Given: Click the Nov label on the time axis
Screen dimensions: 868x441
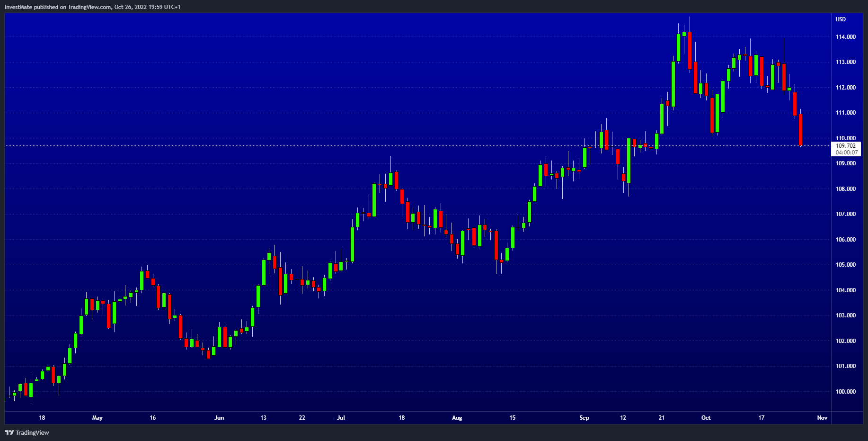Looking at the screenshot, I should pyautogui.click(x=822, y=418).
